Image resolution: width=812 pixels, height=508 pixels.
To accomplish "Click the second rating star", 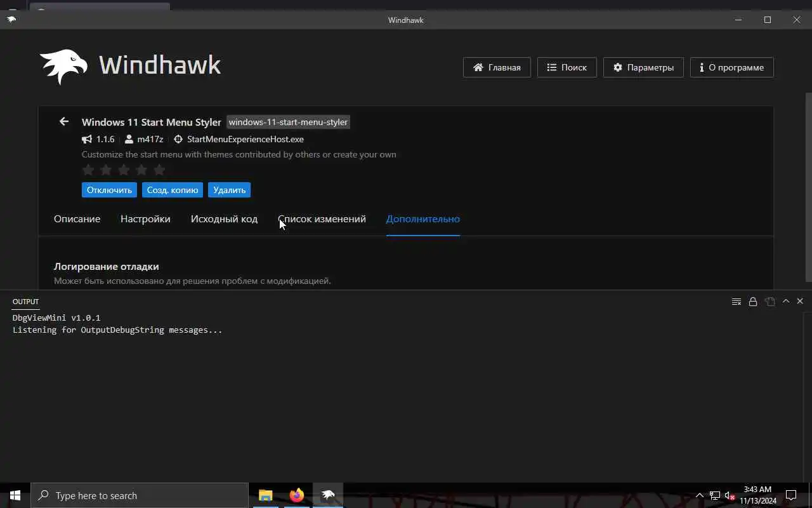I will click(106, 170).
